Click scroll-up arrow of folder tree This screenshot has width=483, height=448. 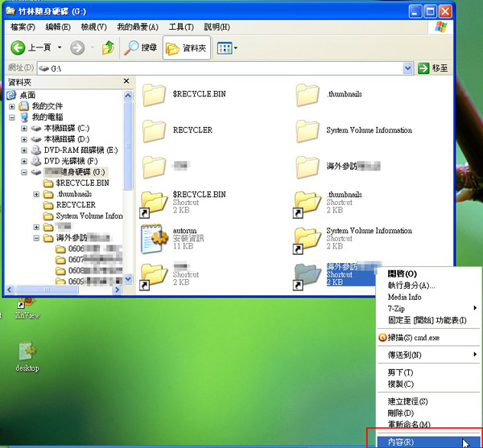(128, 96)
